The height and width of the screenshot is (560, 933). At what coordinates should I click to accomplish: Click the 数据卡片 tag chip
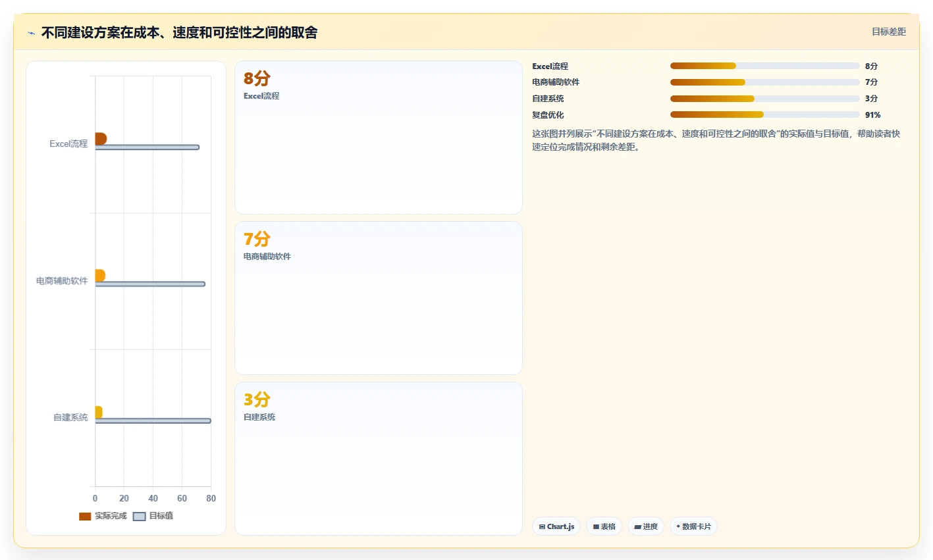(693, 526)
